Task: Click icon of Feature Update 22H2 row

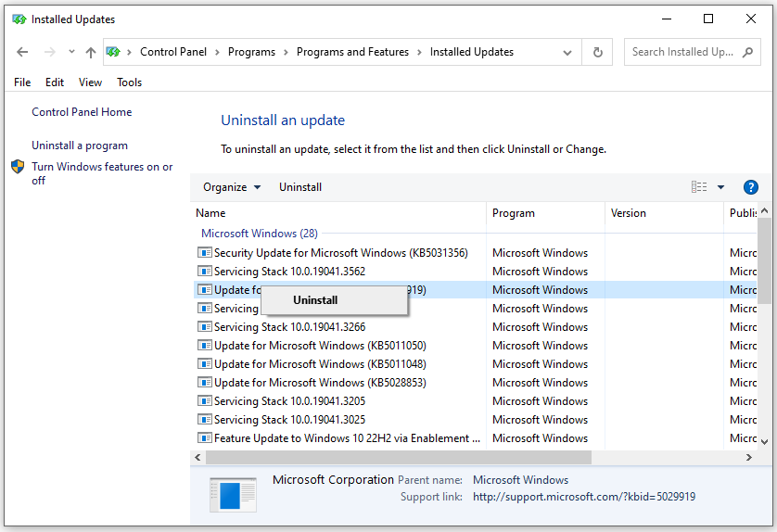Action: coord(204,437)
